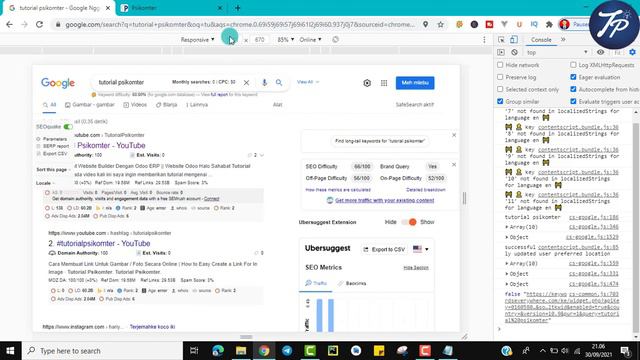Activate DevTools inspect element picker
Screen dimensions: 640x360
tap(501, 40)
